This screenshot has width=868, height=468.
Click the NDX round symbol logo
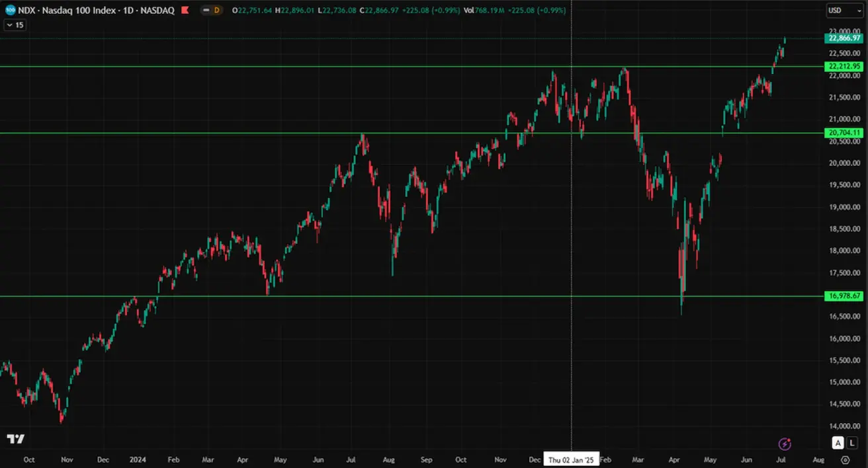[11, 11]
